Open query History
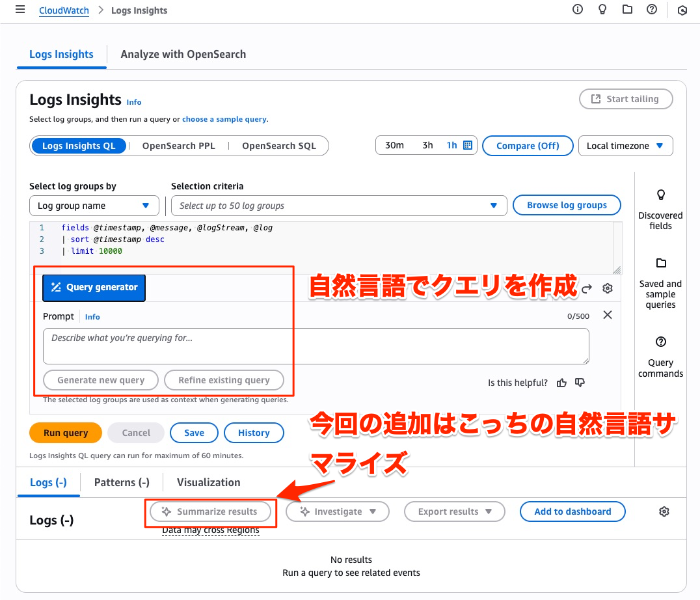Screen dimensions: 700x600 254,433
